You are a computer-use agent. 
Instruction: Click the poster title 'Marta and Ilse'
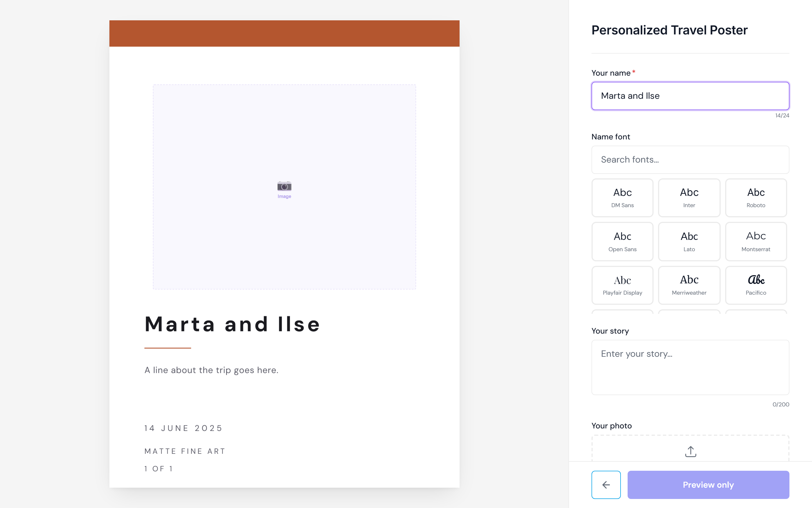pos(232,324)
